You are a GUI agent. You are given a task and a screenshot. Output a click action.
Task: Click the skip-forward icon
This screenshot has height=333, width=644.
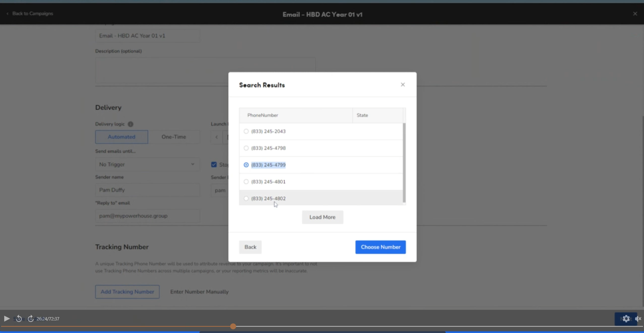(31, 319)
